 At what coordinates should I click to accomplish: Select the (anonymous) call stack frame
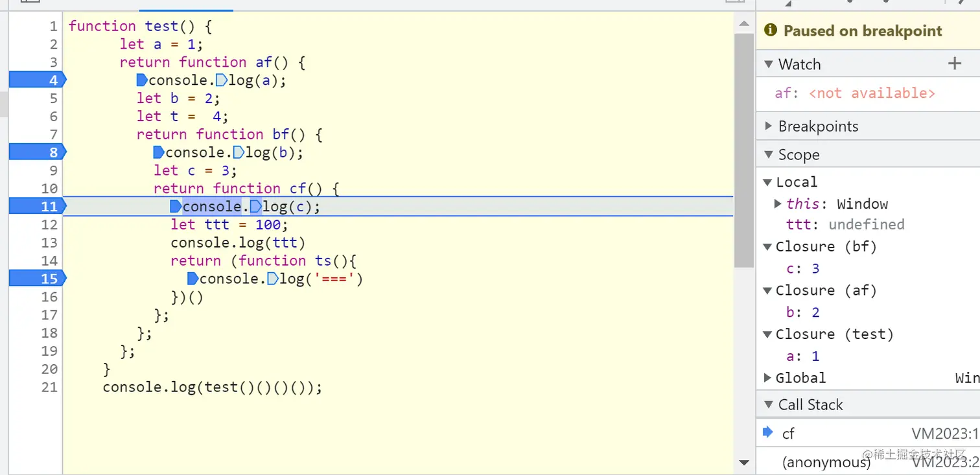coord(869,461)
